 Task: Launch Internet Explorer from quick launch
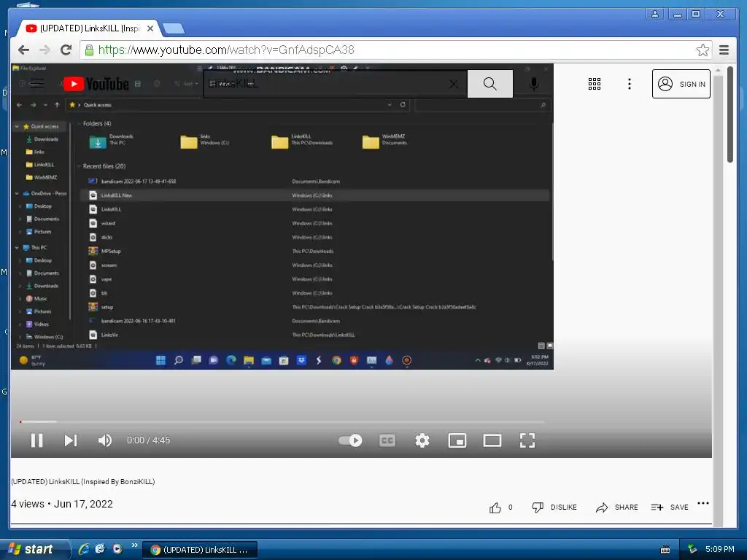click(x=83, y=549)
